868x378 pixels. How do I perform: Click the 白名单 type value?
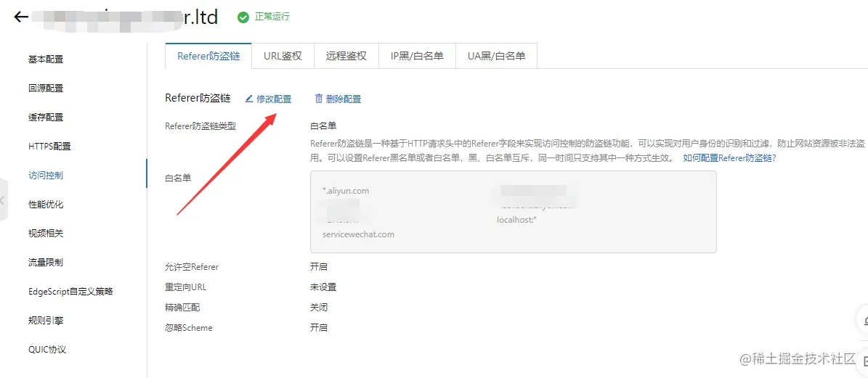click(x=323, y=126)
